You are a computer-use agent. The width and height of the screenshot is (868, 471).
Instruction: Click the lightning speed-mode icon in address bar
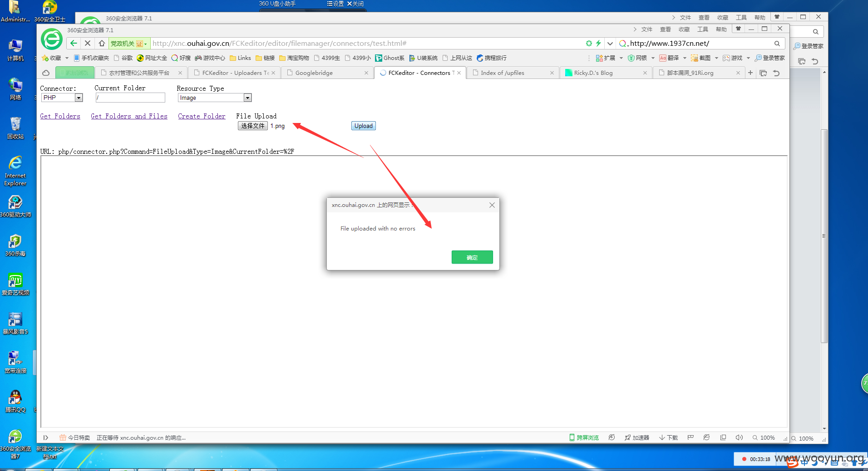pos(598,43)
